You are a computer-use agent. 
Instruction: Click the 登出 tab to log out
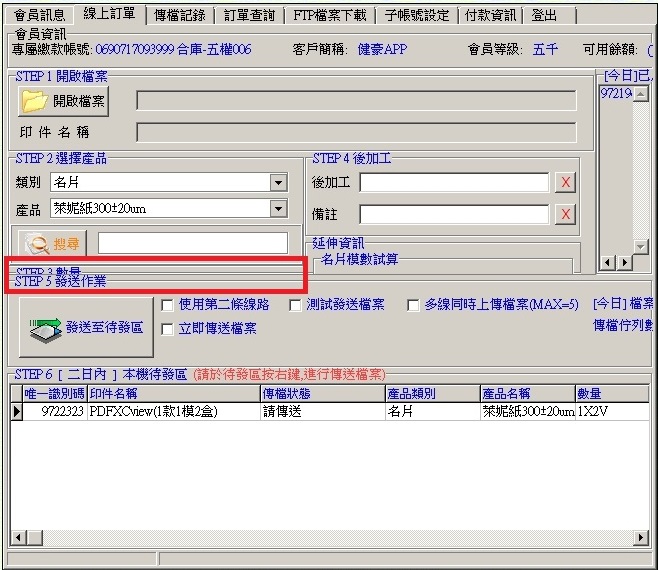tap(545, 16)
